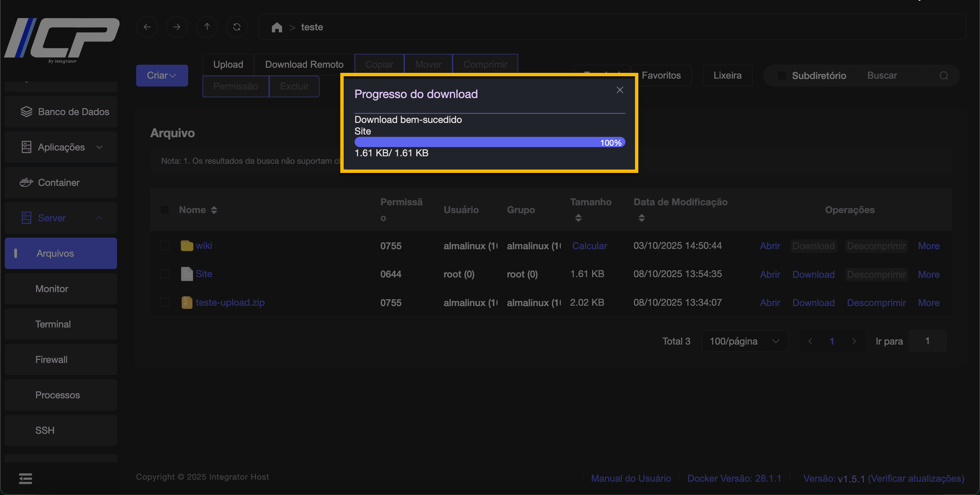Check the teste-upload.zip row checkbox
Image resolution: width=980 pixels, height=495 pixels.
[165, 302]
